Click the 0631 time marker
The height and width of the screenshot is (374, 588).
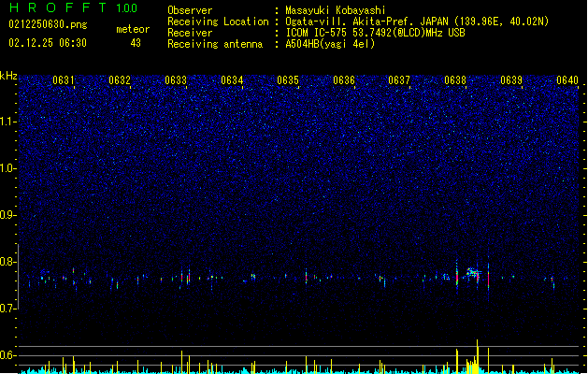pos(64,80)
